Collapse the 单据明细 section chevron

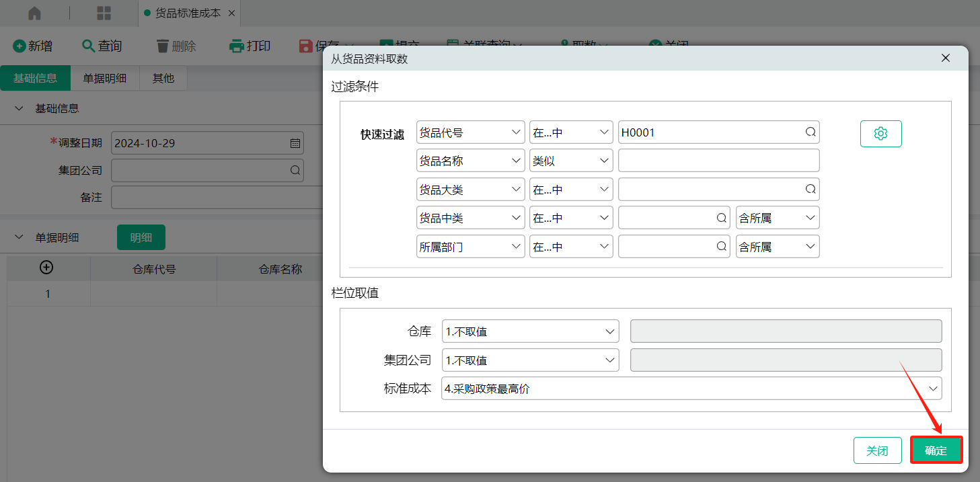tap(19, 237)
